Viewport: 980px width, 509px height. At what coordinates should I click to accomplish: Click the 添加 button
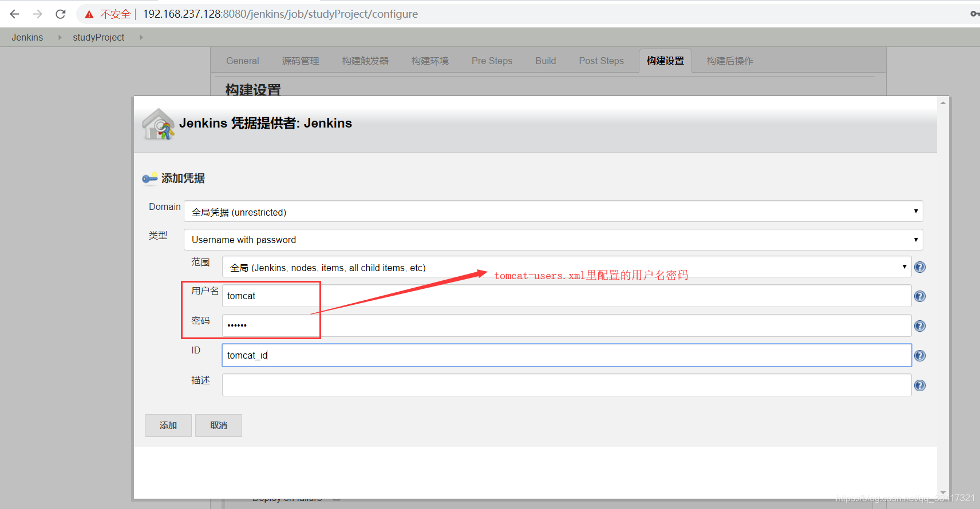click(x=168, y=426)
